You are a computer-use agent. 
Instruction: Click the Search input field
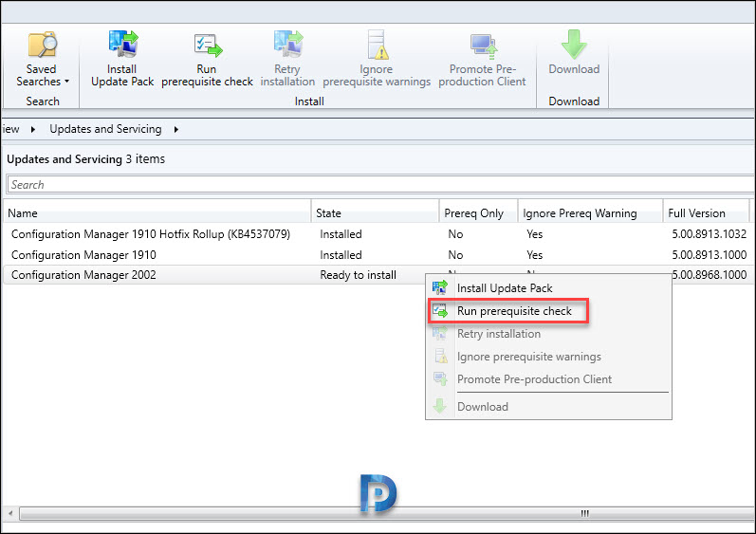[x=380, y=185]
